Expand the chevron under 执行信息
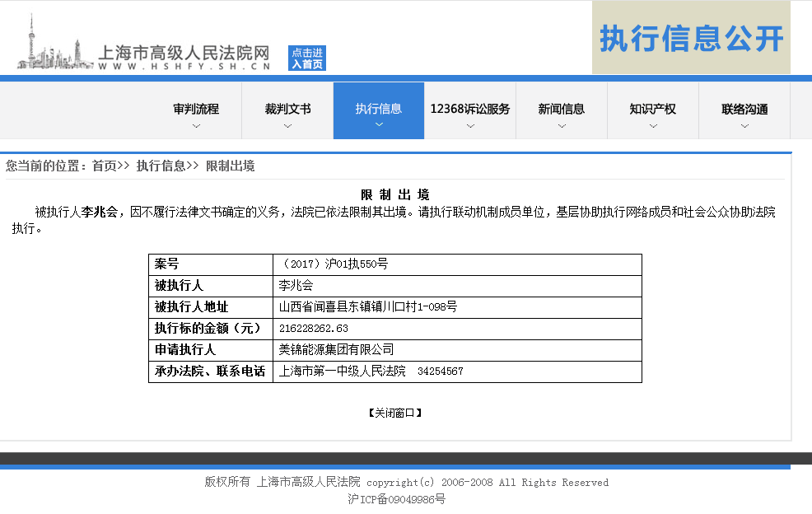Image resolution: width=812 pixels, height=514 pixels. pyautogui.click(x=379, y=124)
